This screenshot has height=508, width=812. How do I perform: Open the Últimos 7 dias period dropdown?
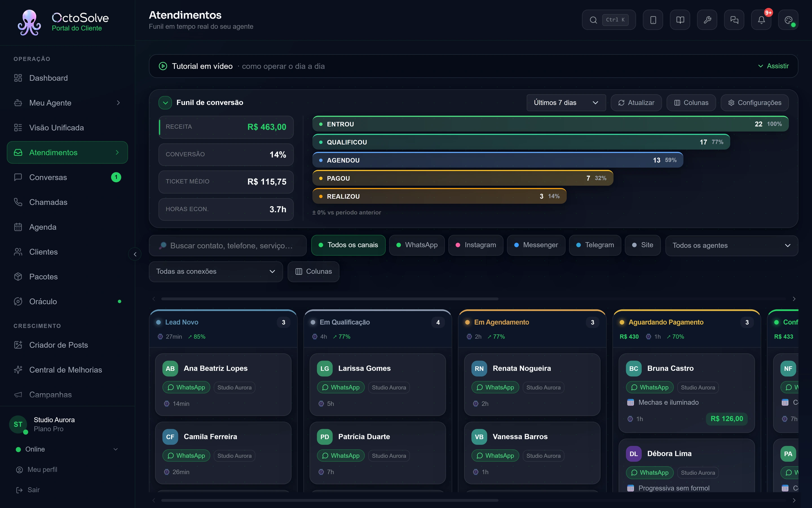pos(566,103)
